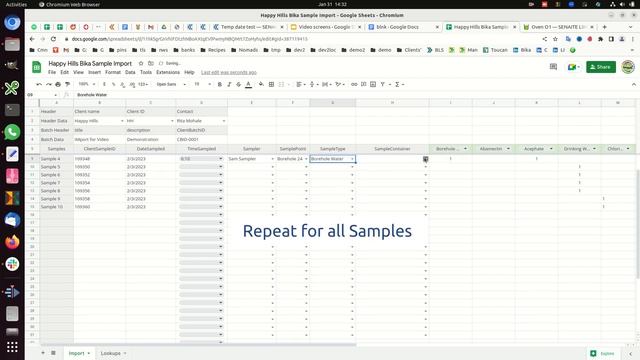Open the Format menu

pos(113,72)
